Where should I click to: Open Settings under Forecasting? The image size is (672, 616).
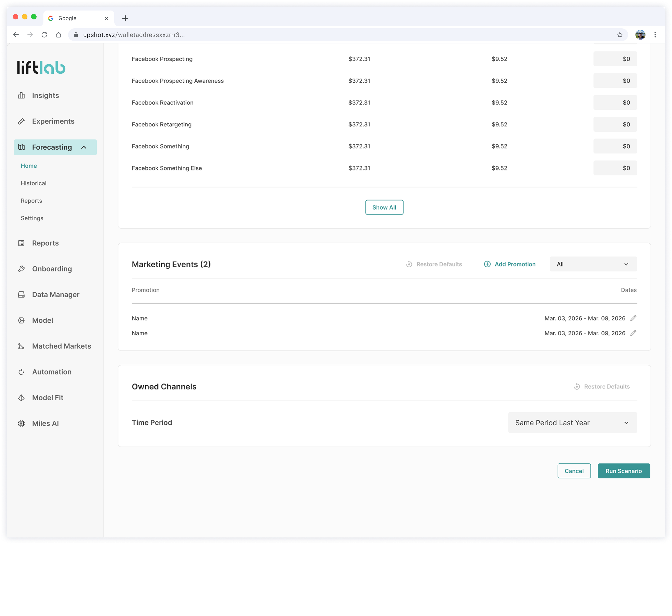tap(32, 218)
